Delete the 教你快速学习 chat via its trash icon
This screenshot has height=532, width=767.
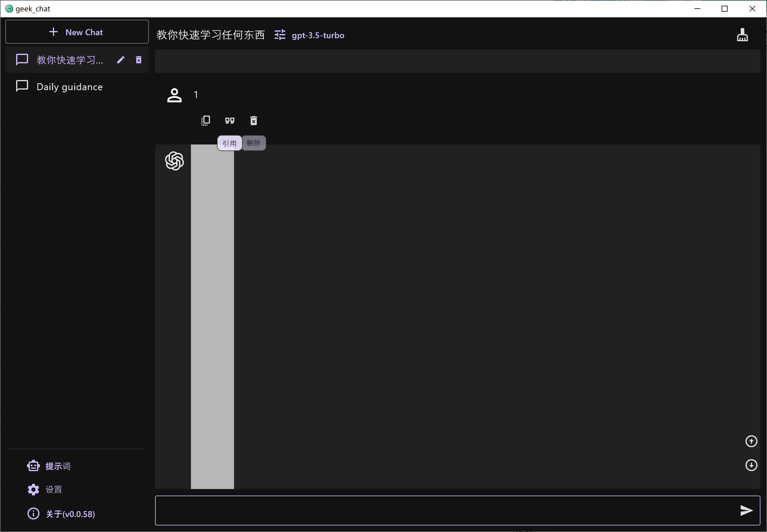pos(138,60)
